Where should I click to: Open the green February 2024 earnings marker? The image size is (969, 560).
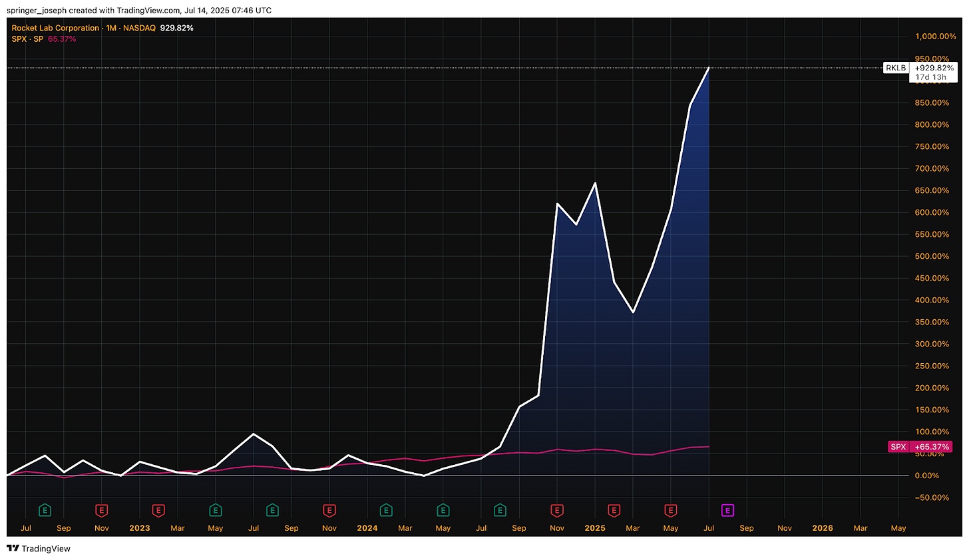[386, 511]
